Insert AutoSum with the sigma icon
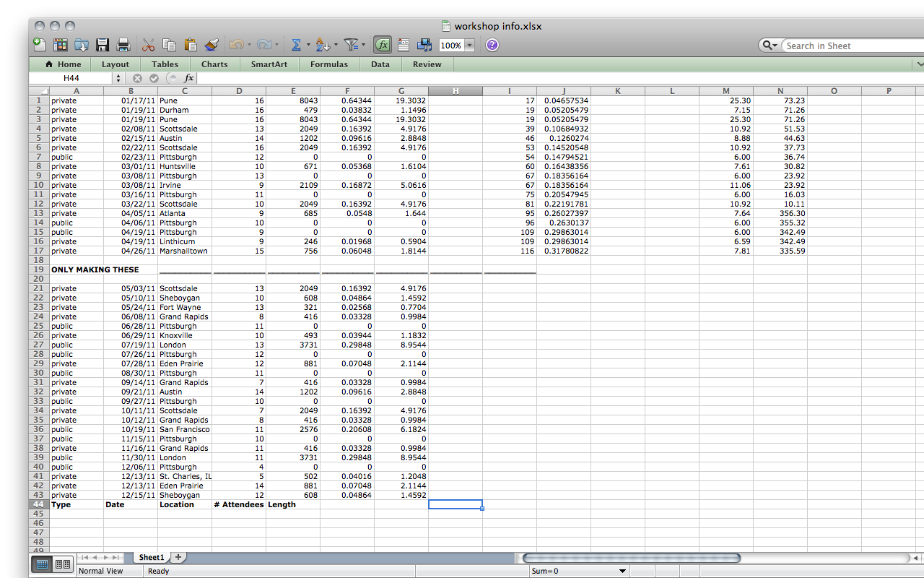This screenshot has width=924, height=578. click(295, 45)
